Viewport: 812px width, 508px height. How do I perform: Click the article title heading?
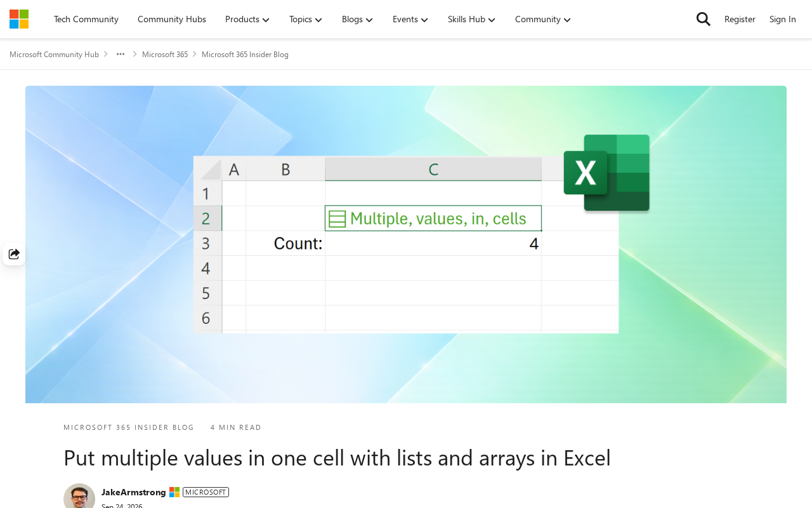tap(337, 458)
